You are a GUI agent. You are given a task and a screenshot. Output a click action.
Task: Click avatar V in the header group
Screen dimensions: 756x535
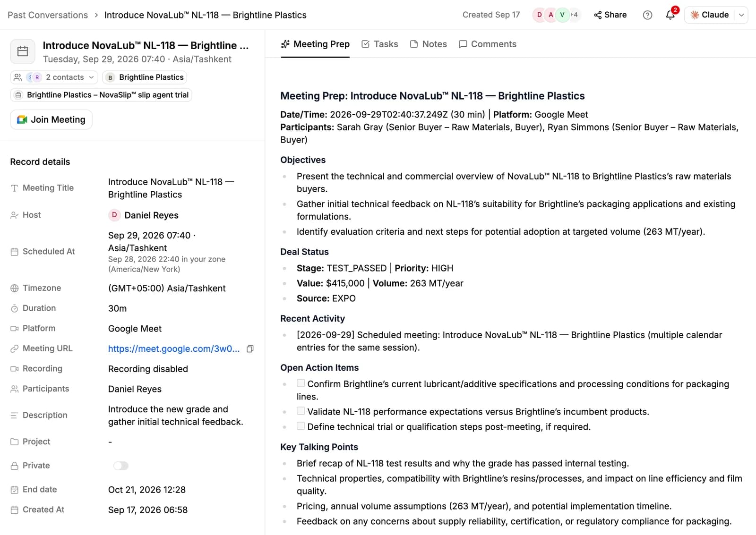pos(562,15)
